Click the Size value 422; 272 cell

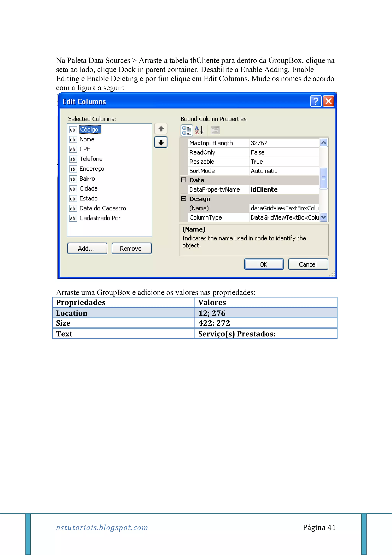pyautogui.click(x=266, y=323)
